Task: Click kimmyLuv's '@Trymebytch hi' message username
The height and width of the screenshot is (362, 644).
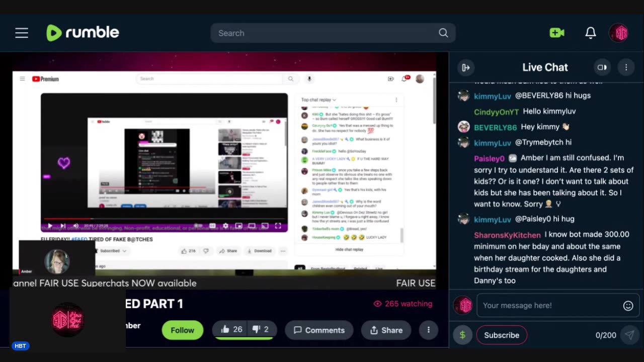Action: click(x=493, y=143)
